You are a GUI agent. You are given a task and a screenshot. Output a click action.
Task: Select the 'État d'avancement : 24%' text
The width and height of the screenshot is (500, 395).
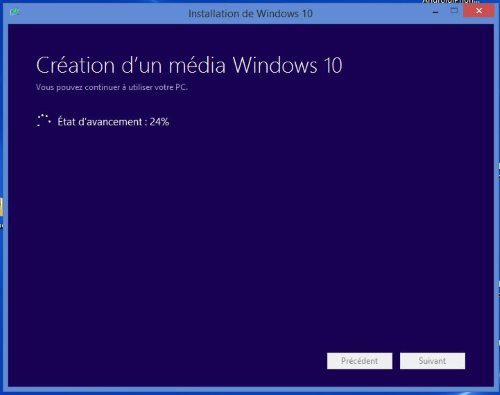(113, 122)
